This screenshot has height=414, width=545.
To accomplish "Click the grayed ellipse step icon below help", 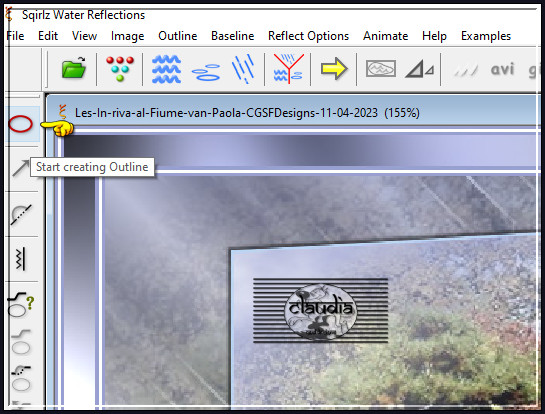I will [x=21, y=342].
